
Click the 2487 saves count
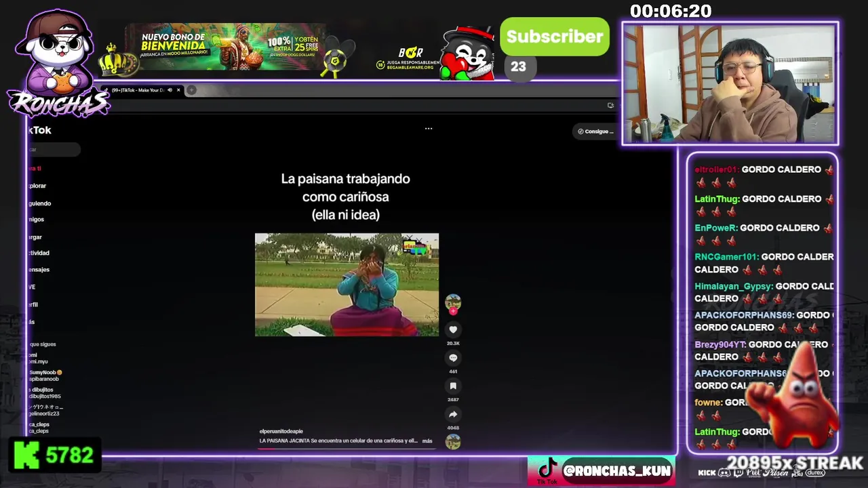pos(453,400)
